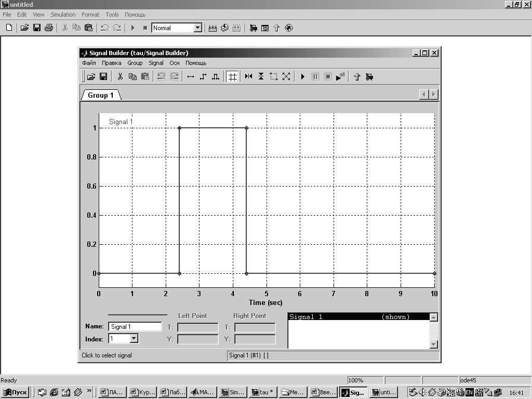Click EN language indicator in tray
The image size is (532, 399).
pos(469,393)
